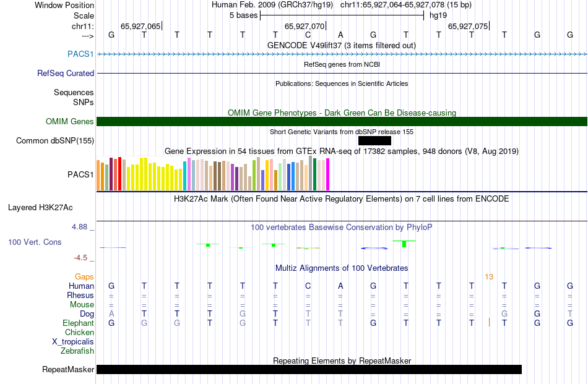
Task: Click the Scale label
Action: (84, 15)
